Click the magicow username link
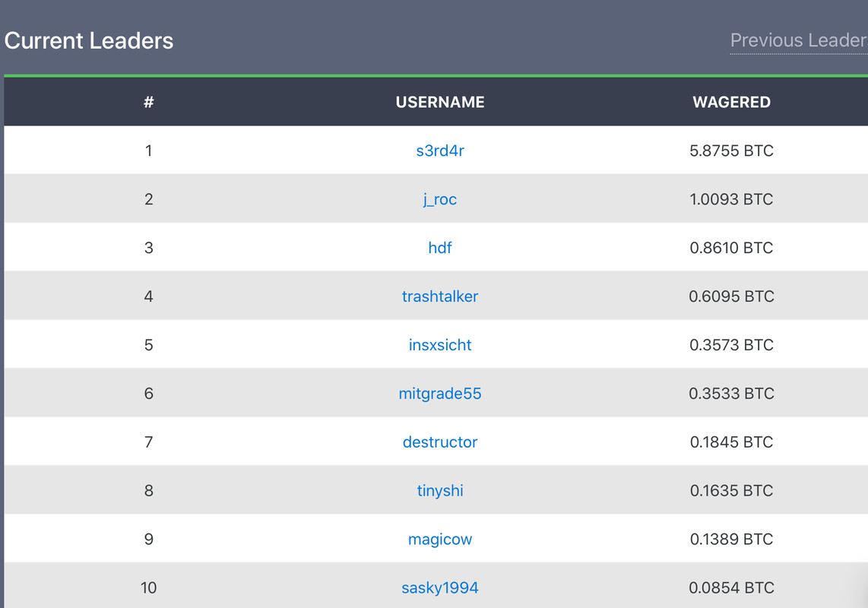 [x=440, y=540]
